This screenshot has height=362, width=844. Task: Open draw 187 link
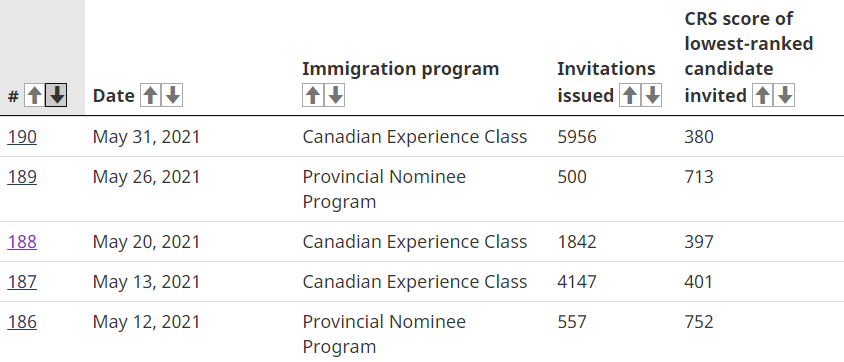pos(22,281)
